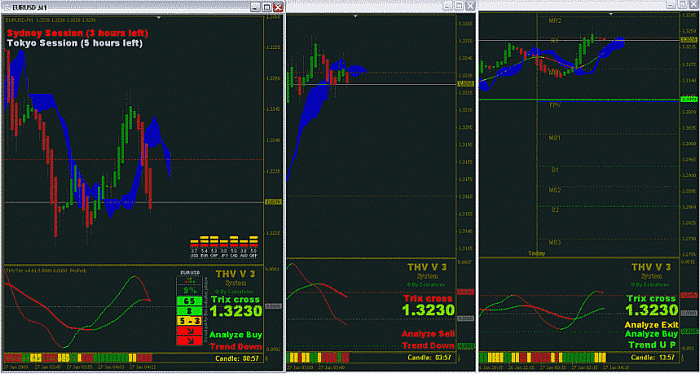The height and width of the screenshot is (374, 700).
Task: Click the 9% reading in the EURUSD panel
Action: click(x=190, y=290)
